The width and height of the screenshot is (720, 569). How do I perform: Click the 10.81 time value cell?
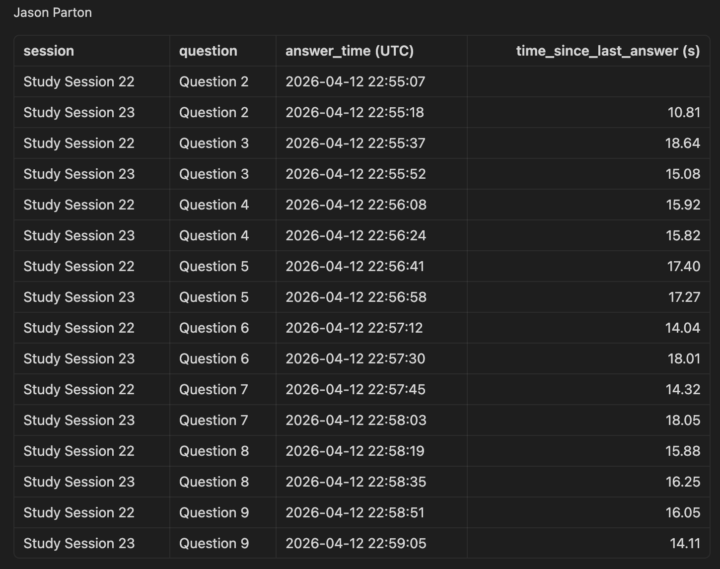click(x=684, y=113)
